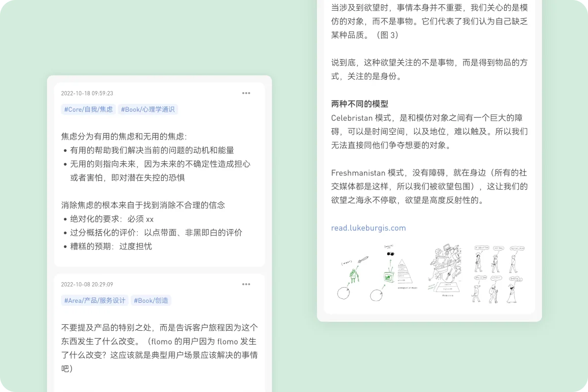
Task: Open the more menu on the 20:29:09 memo
Action: (x=246, y=284)
